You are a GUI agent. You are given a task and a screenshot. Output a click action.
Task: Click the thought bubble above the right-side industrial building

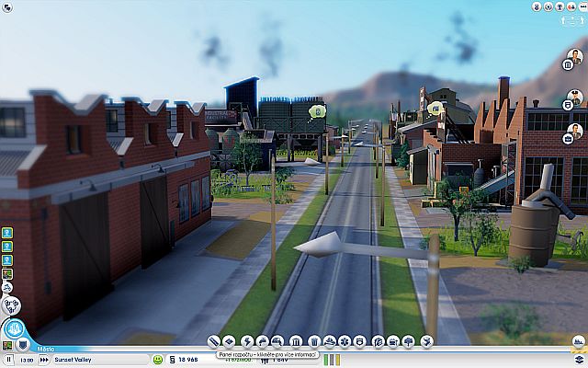(435, 109)
